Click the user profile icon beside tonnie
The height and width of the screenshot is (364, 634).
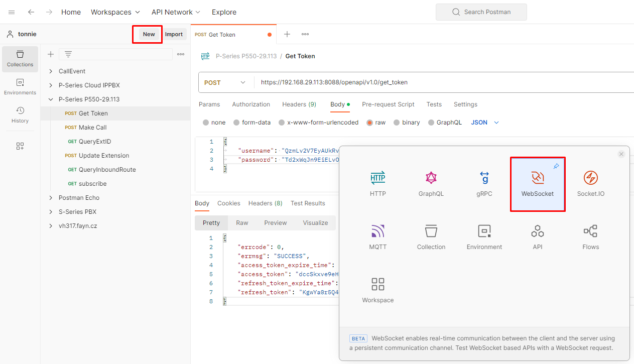click(10, 34)
